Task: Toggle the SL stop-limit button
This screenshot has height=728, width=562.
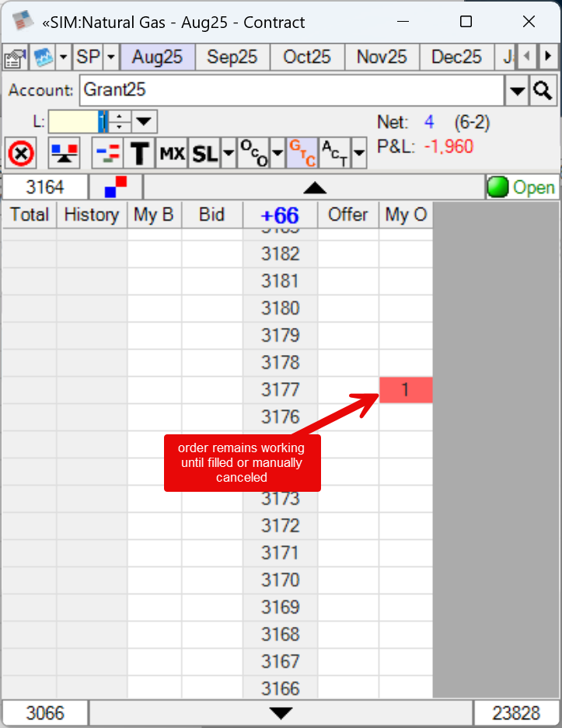Action: [204, 154]
